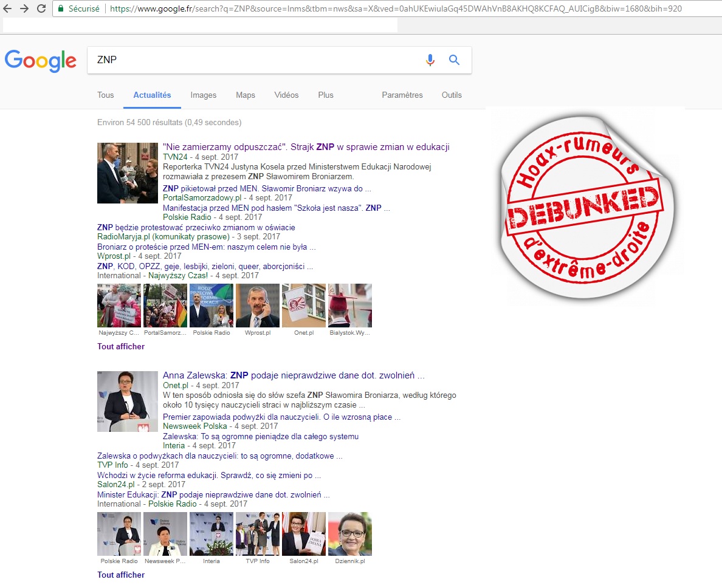Switch to the Vidéos tab

pos(286,95)
